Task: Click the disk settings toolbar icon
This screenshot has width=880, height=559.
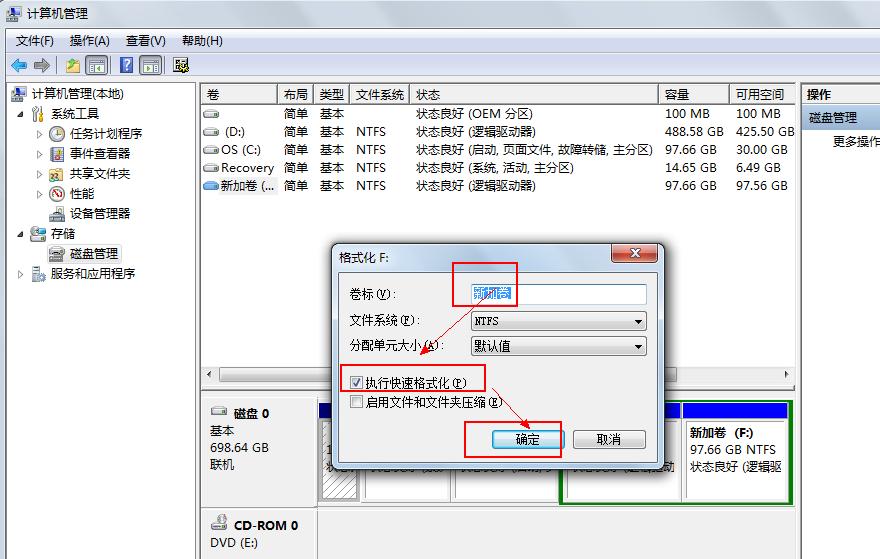Action: [181, 65]
